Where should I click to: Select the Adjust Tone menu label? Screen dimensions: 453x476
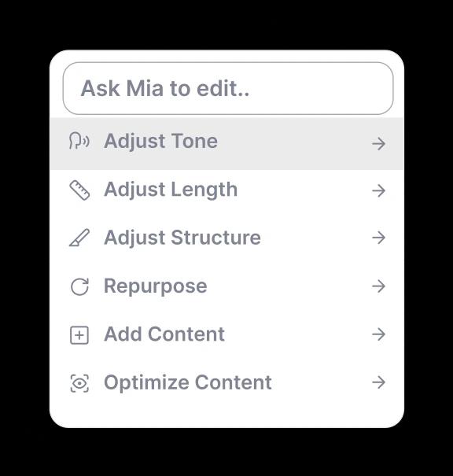(x=160, y=142)
